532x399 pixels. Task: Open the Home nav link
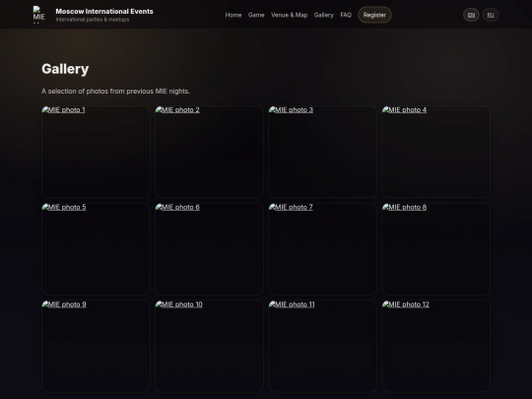pyautogui.click(x=233, y=15)
